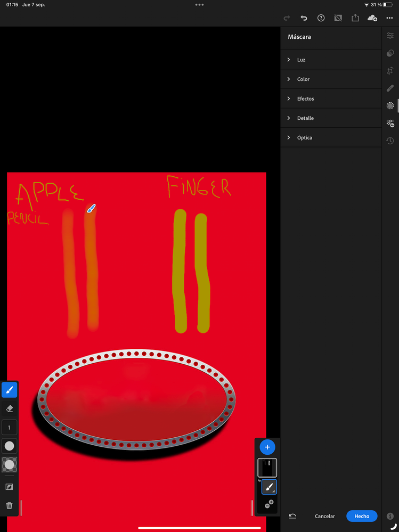
Task: Open the version history clock icon
Action: point(390,141)
